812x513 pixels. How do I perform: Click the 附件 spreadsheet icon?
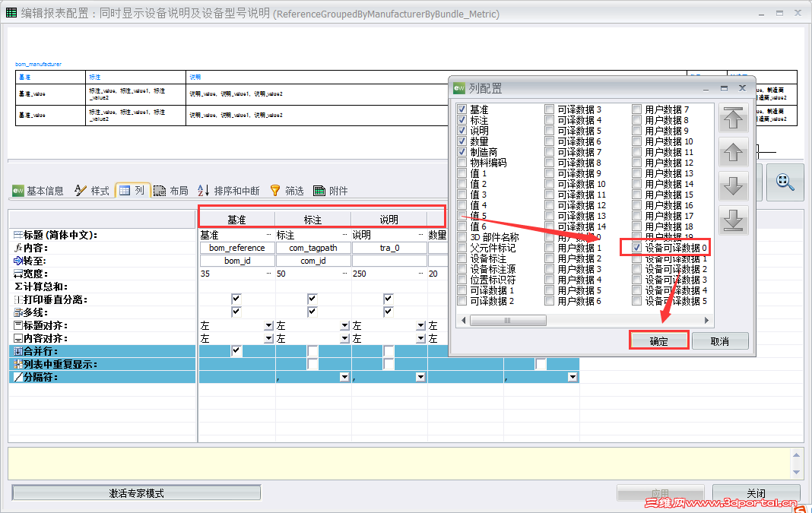[x=319, y=190]
